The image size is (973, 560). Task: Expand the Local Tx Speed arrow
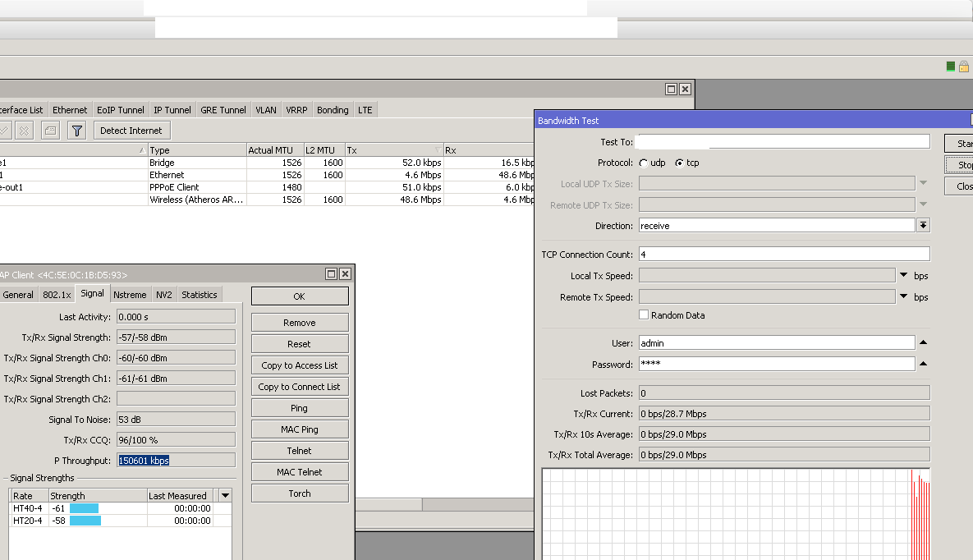(x=903, y=275)
